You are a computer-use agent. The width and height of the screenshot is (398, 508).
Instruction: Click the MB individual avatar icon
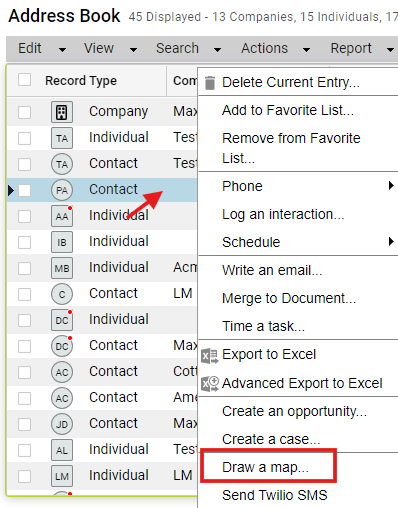(62, 268)
